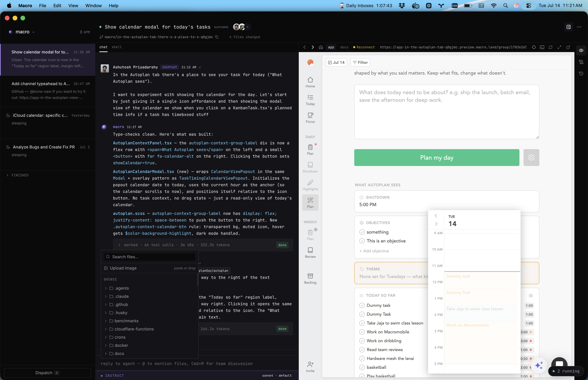The height and width of the screenshot is (380, 588).
Task: Open the preview console icon
Action: pyautogui.click(x=542, y=47)
